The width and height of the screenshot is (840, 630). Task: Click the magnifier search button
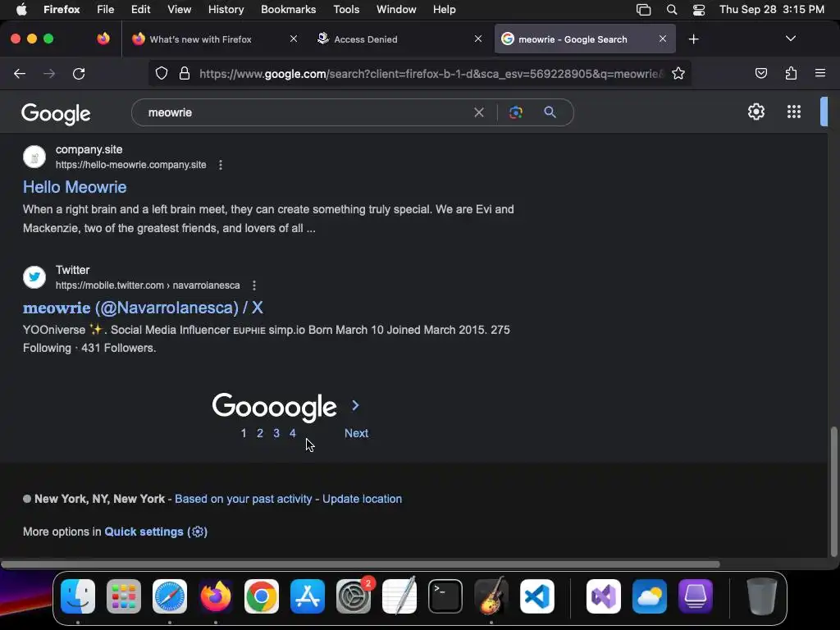click(550, 112)
